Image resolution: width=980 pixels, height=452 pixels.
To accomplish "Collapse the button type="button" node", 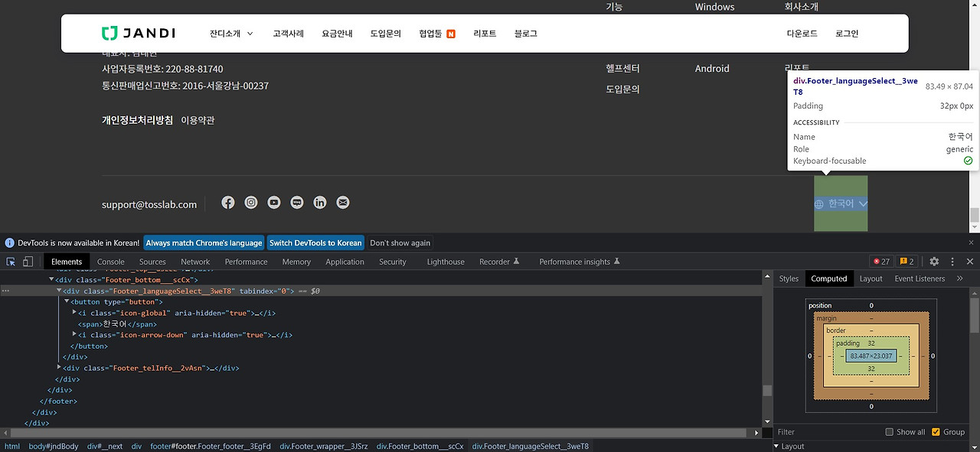I will tap(67, 302).
